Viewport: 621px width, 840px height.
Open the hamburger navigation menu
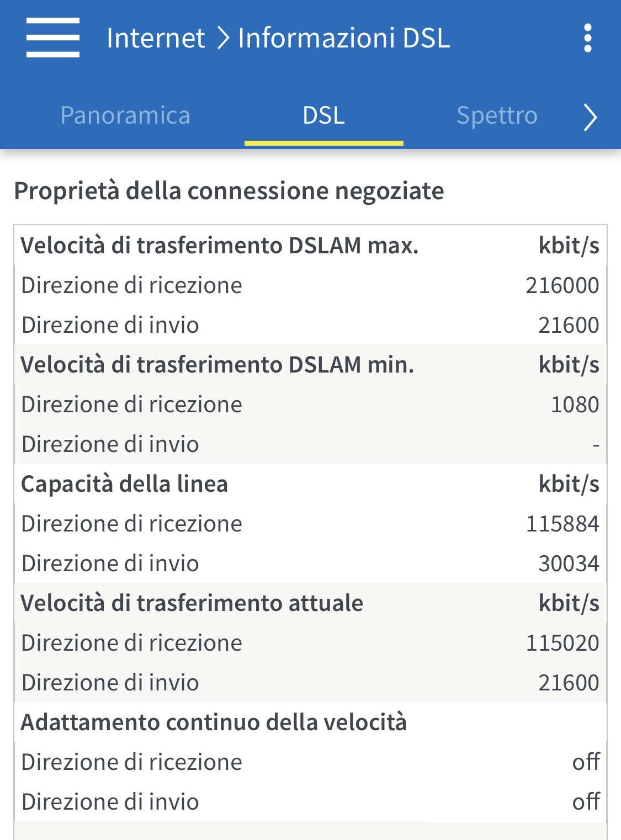[53, 38]
